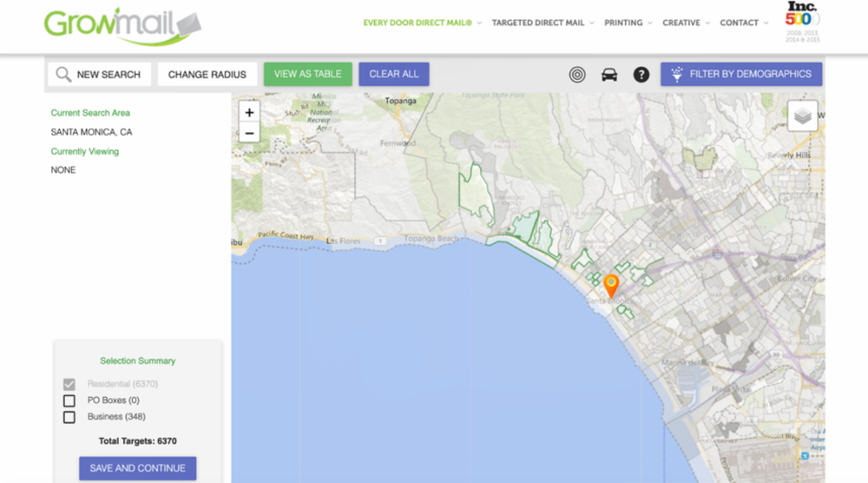Toggle the Residential (6370) checkbox
This screenshot has height=483, width=868.
[69, 384]
